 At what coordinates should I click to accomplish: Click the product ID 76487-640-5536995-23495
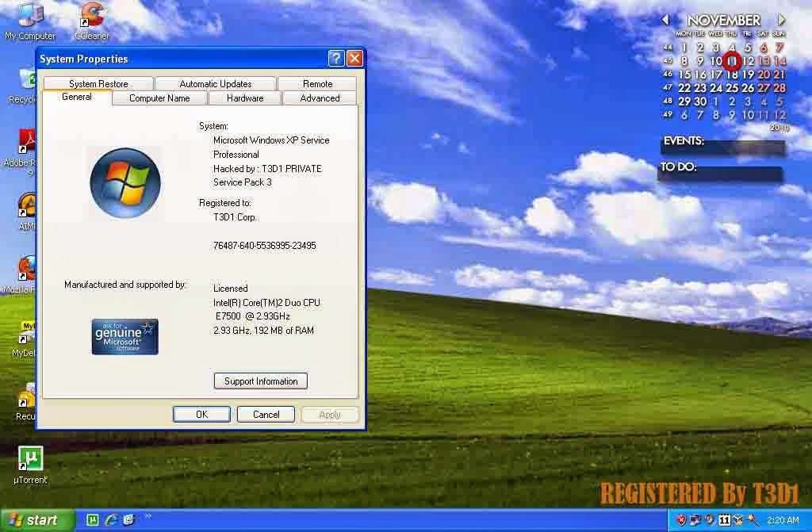pos(265,246)
